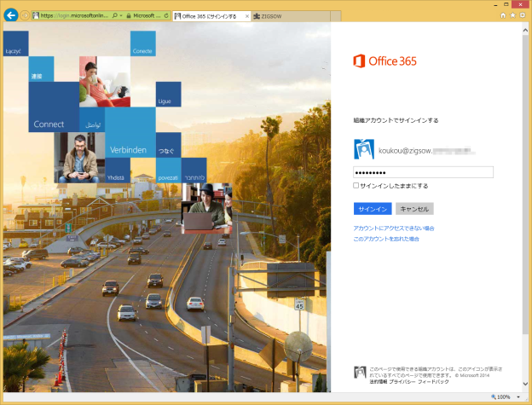Click the キャンセル button
532x405 pixels.
click(414, 209)
